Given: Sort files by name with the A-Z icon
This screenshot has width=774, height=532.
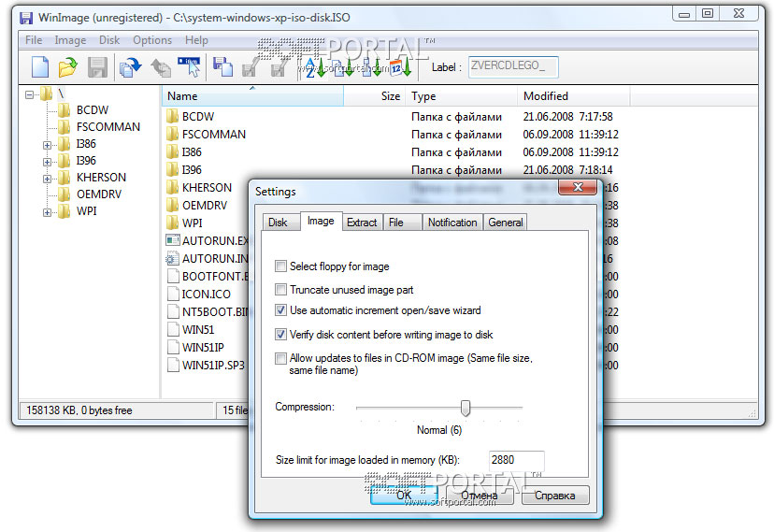Looking at the screenshot, I should pos(314,67).
